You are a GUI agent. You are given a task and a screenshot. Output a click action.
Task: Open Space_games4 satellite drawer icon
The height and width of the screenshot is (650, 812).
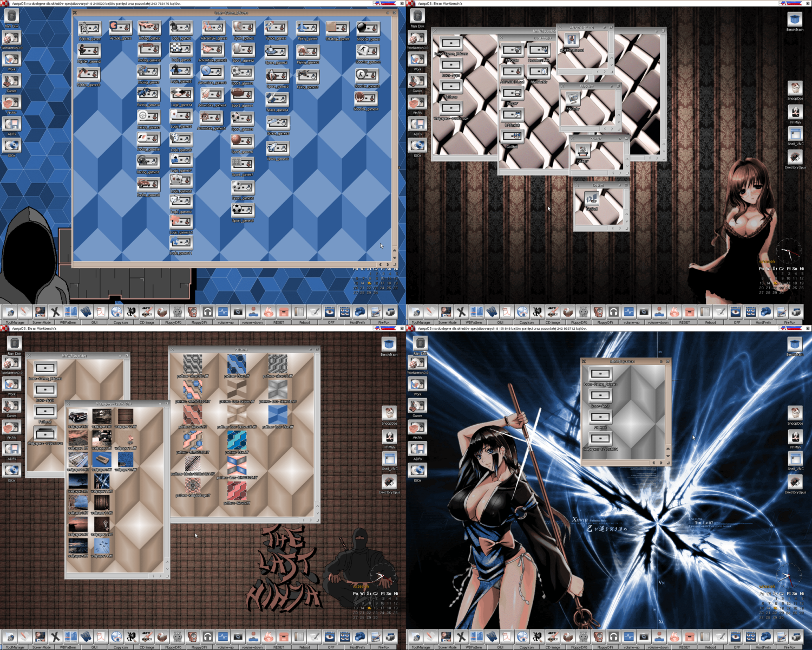[x=277, y=100]
